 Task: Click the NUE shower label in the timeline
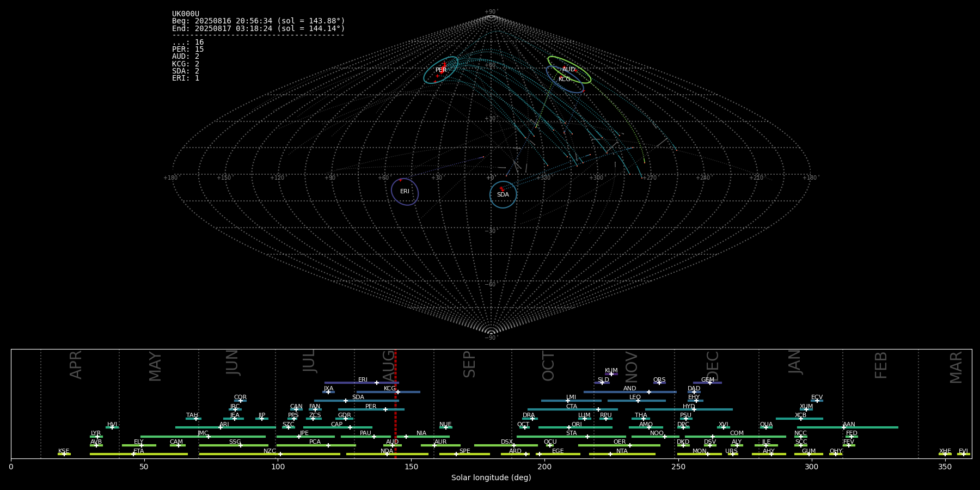[x=445, y=425]
